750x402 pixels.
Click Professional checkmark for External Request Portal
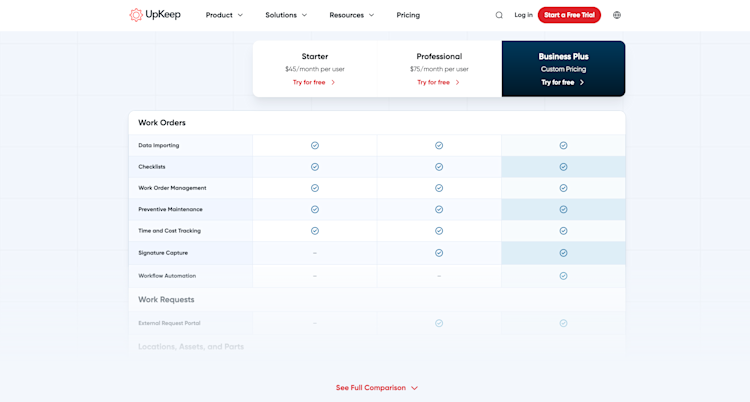439,323
